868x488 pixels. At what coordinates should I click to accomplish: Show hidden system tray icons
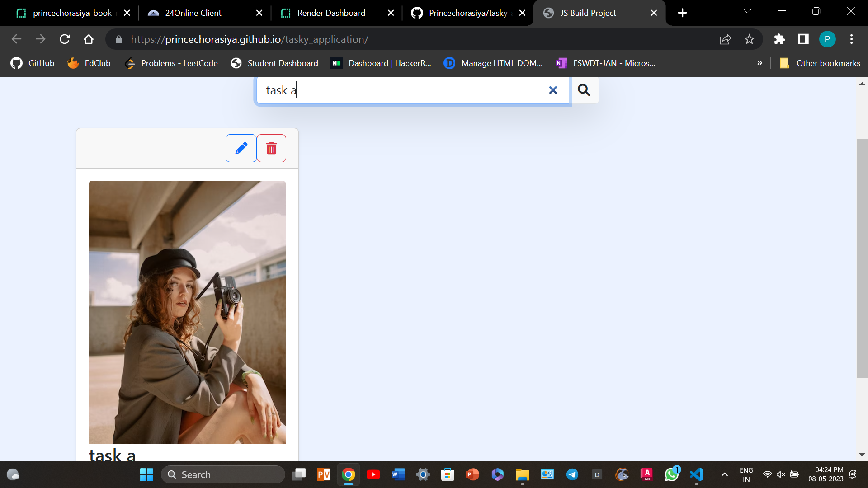click(x=724, y=474)
